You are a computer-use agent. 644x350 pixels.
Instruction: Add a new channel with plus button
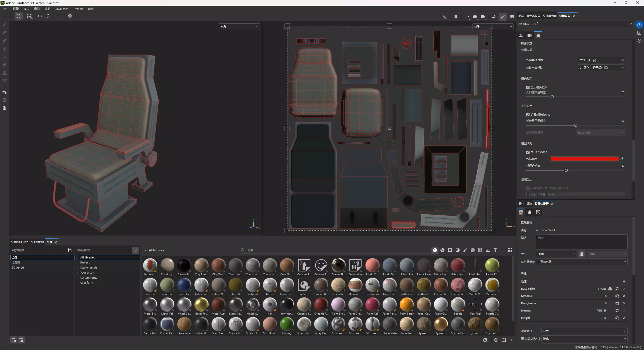pyautogui.click(x=624, y=281)
